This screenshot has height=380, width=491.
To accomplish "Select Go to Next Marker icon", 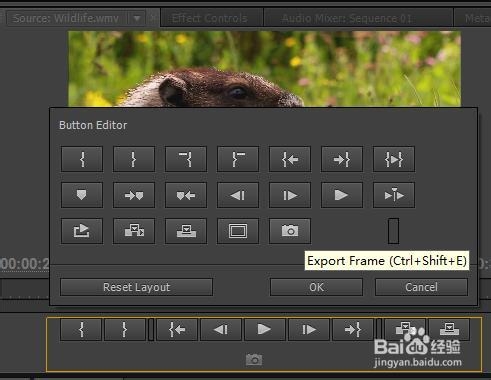I will tap(134, 195).
